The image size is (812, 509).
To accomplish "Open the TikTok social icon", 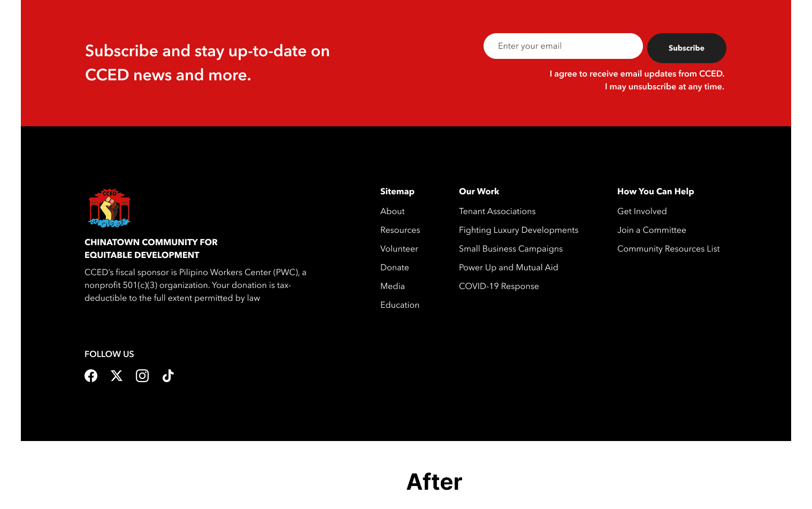I will [168, 376].
